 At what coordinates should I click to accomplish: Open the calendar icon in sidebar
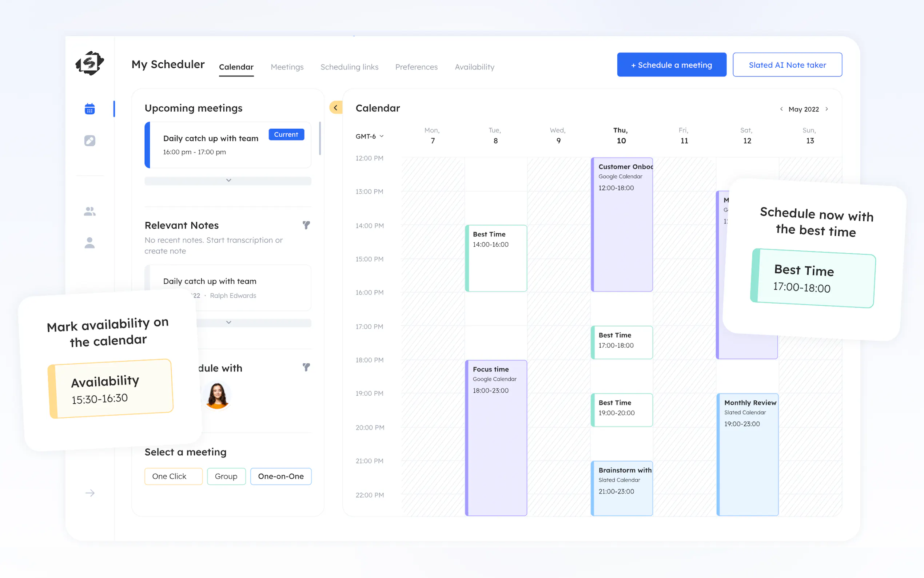coord(89,109)
